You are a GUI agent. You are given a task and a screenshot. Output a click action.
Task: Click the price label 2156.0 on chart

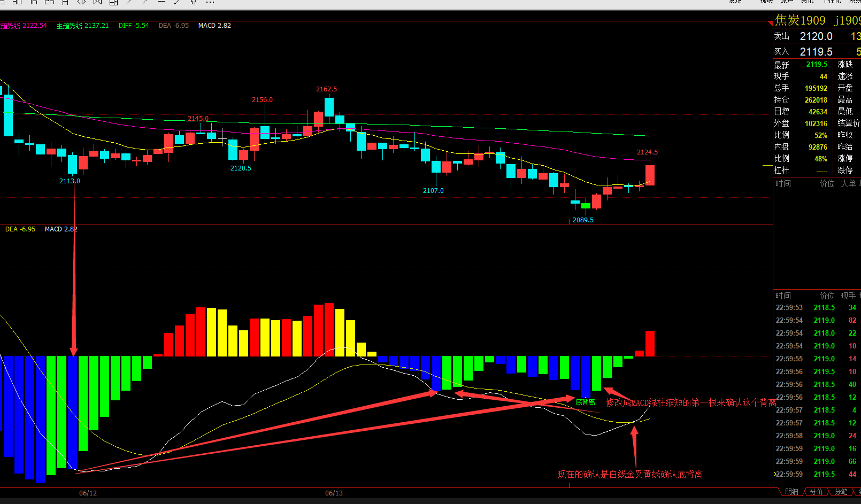pos(262,100)
